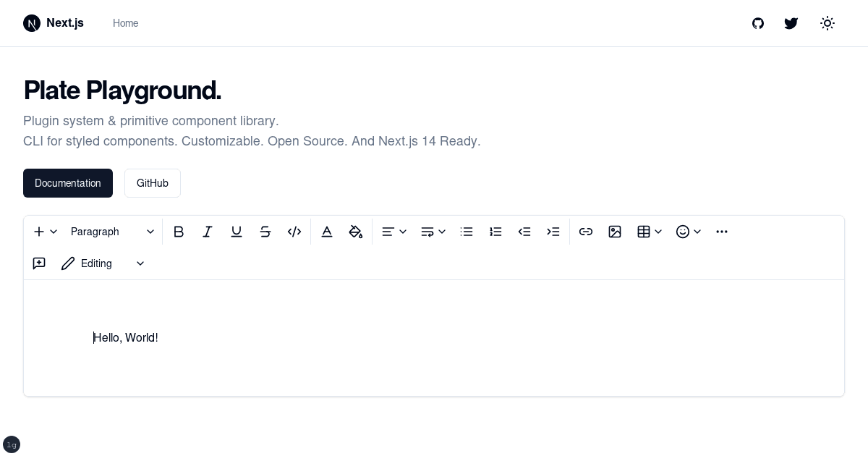Expand the Editing mode dropdown
The height and width of the screenshot is (456, 868).
(103, 263)
